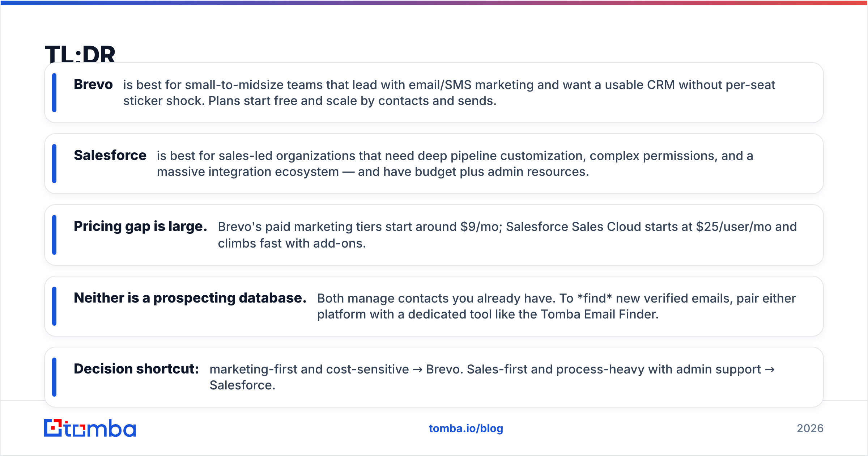Viewport: 868px width, 456px height.
Task: Click the bold Salesforce label
Action: [x=110, y=155]
